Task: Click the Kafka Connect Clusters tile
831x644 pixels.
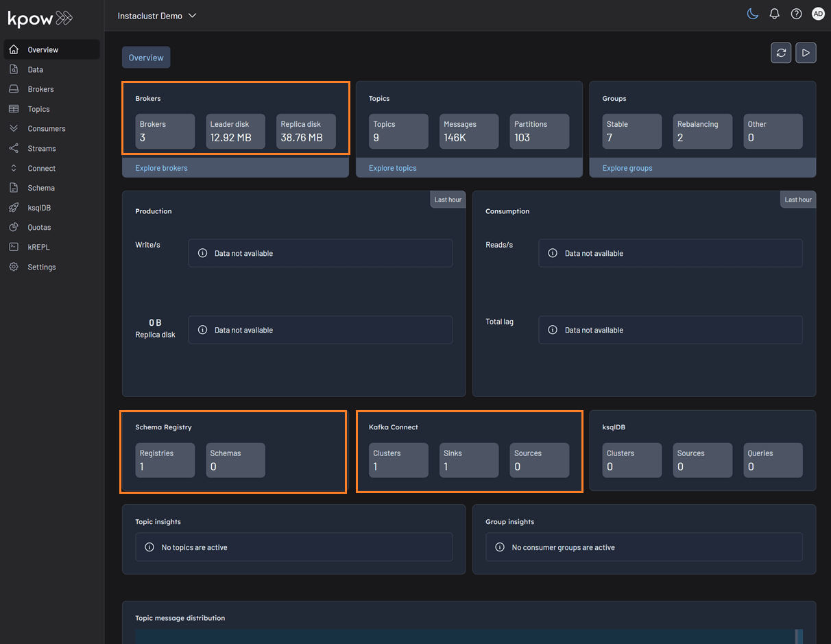Action: [x=398, y=460]
